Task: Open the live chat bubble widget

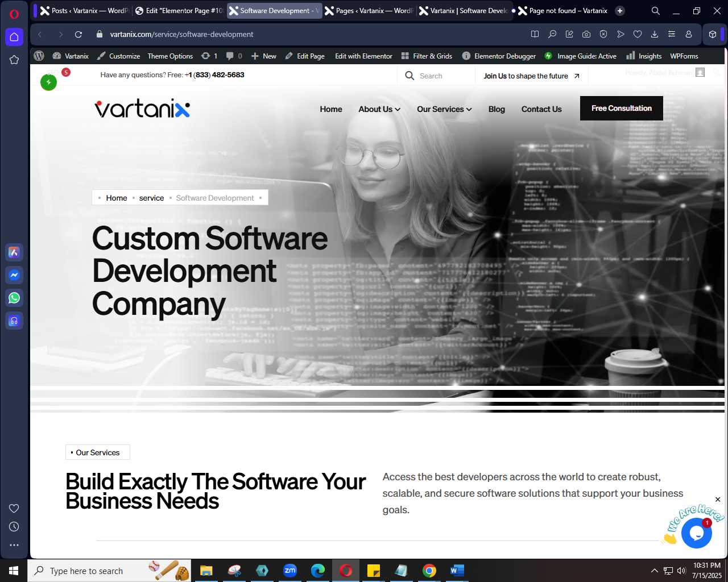Action: tap(697, 533)
